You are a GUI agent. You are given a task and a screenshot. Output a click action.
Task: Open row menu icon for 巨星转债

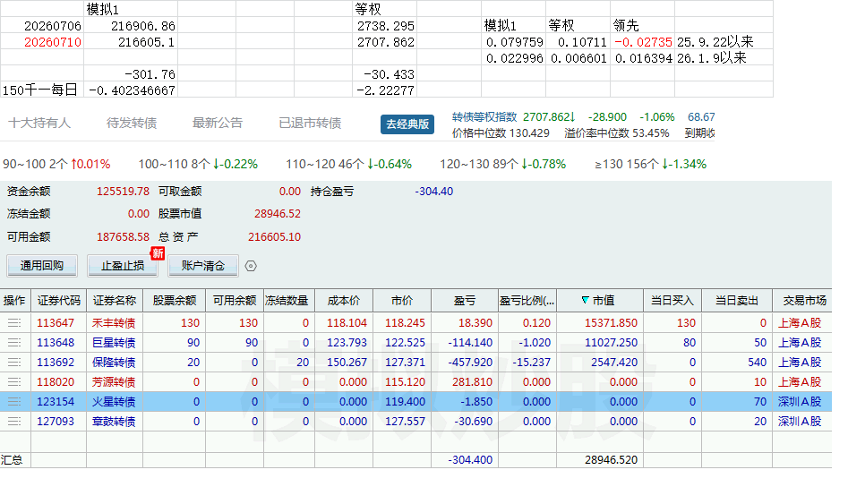point(14,342)
